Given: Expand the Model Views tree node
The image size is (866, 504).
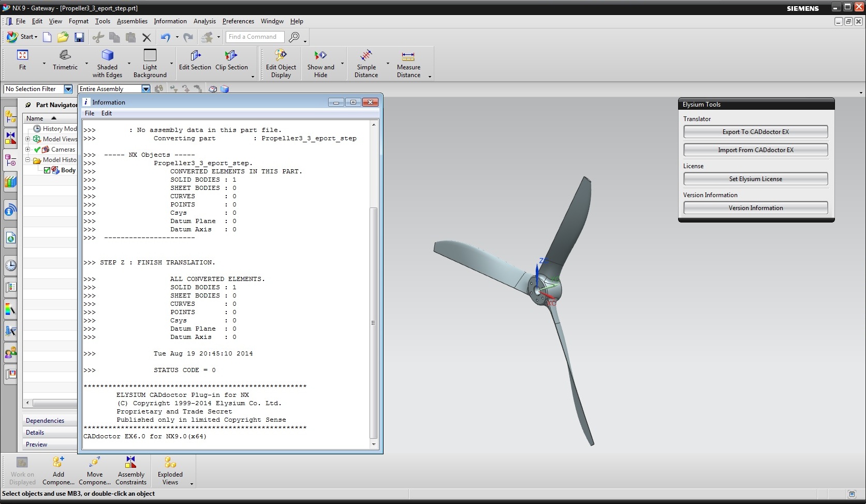Looking at the screenshot, I should [28, 139].
